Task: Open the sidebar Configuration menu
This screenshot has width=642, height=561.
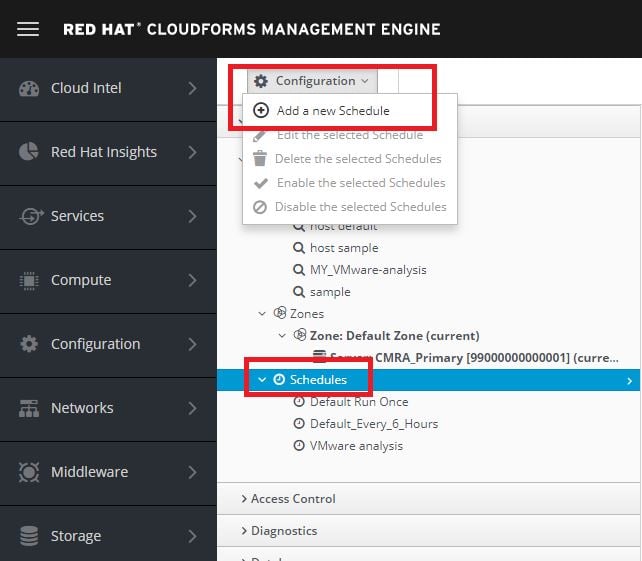Action: (108, 345)
